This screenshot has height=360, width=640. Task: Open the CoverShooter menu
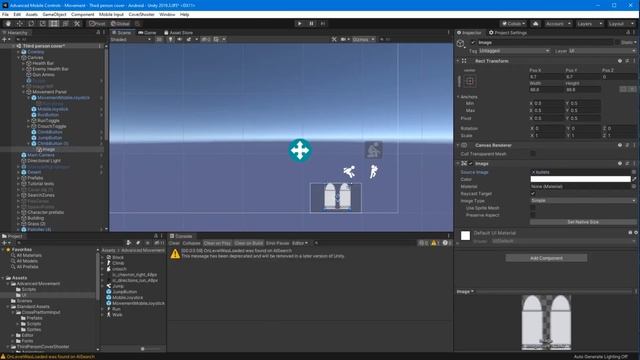click(142, 14)
